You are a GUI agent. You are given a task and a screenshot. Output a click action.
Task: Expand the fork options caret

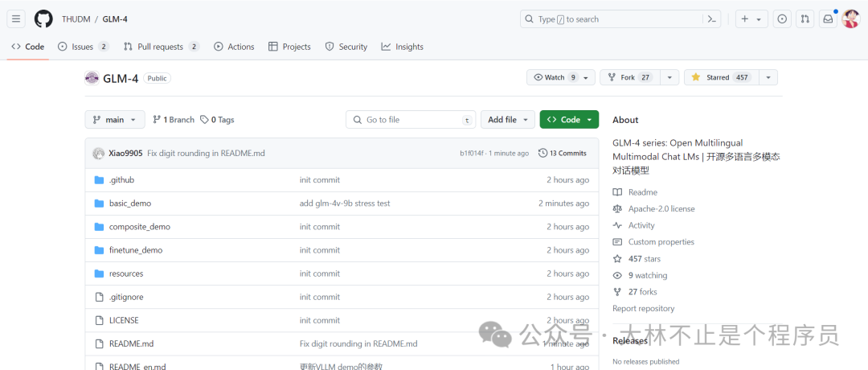click(x=669, y=77)
